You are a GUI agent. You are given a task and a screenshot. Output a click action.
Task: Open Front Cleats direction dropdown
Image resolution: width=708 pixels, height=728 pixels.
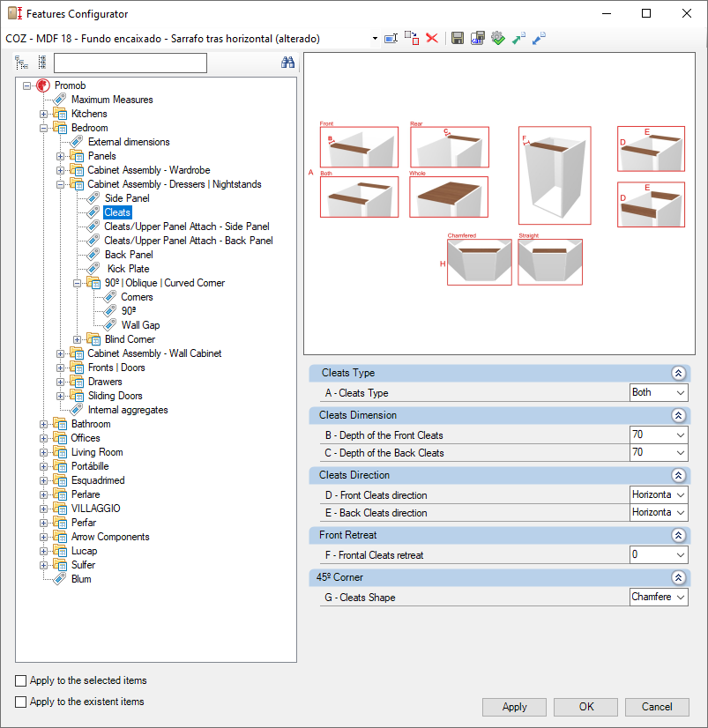[x=681, y=495]
